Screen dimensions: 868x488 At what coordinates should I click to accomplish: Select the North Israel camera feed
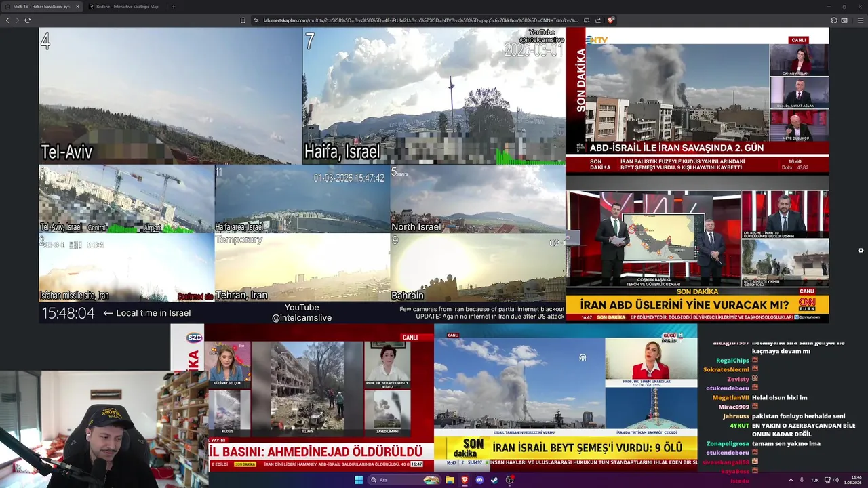click(477, 199)
